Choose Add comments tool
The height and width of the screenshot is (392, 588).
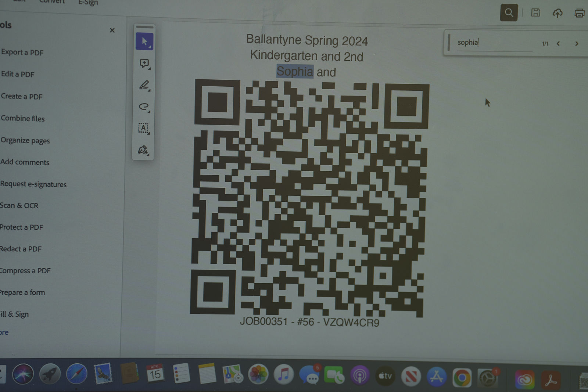[x=25, y=162]
